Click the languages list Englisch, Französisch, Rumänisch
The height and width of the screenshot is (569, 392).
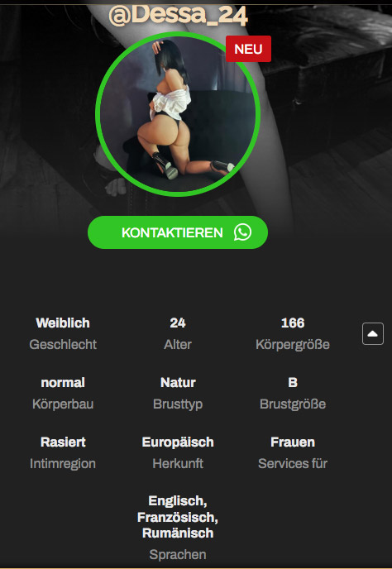178,517
